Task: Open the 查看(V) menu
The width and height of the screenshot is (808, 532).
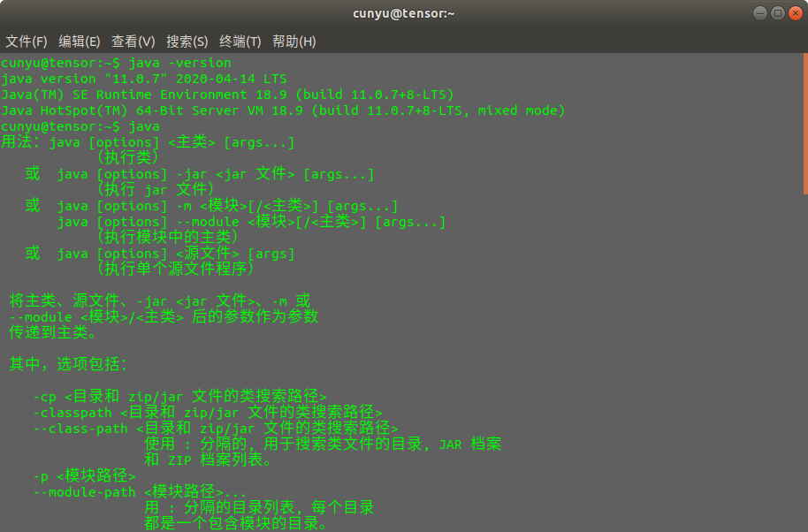Action: point(133,42)
